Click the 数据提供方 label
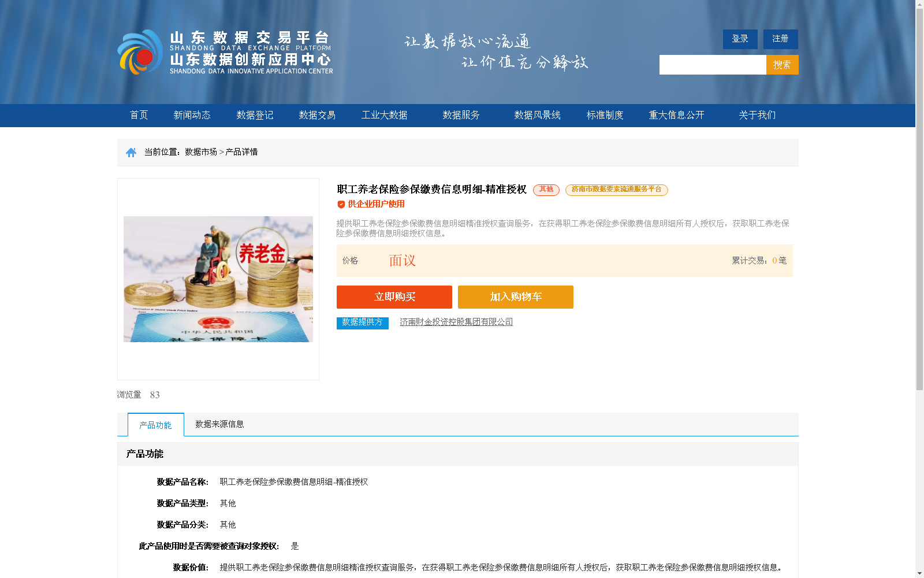924x578 pixels. (x=363, y=323)
